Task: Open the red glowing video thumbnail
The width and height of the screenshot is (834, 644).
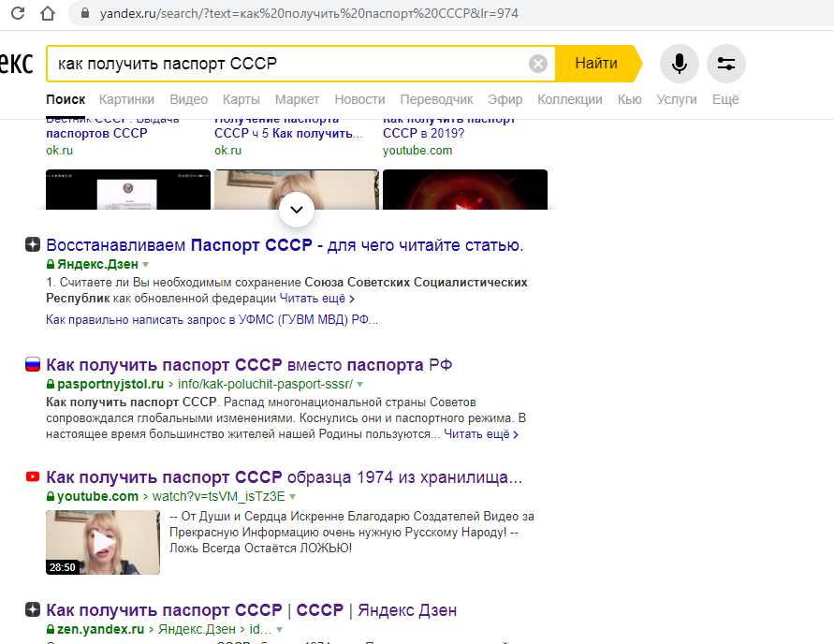Action: [465, 190]
